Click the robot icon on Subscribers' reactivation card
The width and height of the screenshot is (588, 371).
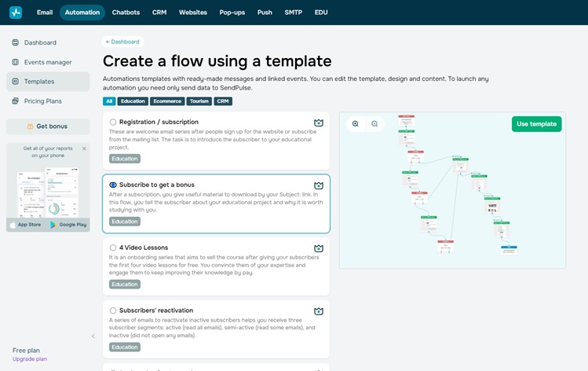click(319, 311)
